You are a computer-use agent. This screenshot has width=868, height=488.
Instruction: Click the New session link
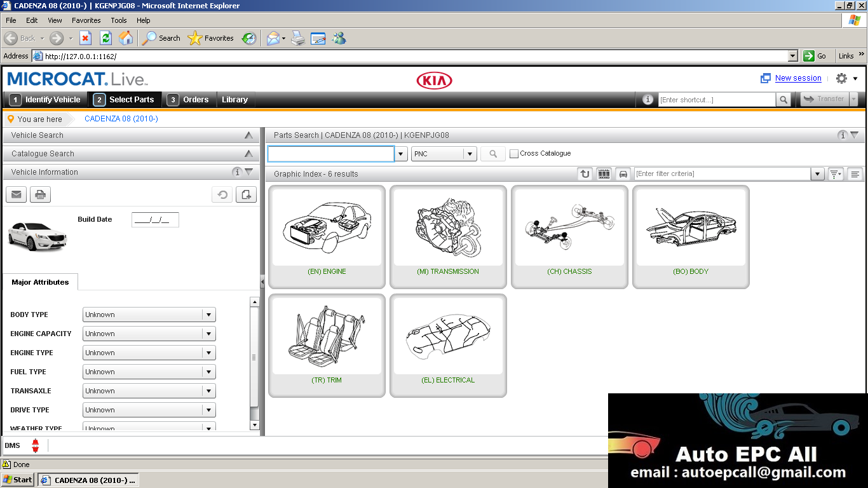click(797, 78)
